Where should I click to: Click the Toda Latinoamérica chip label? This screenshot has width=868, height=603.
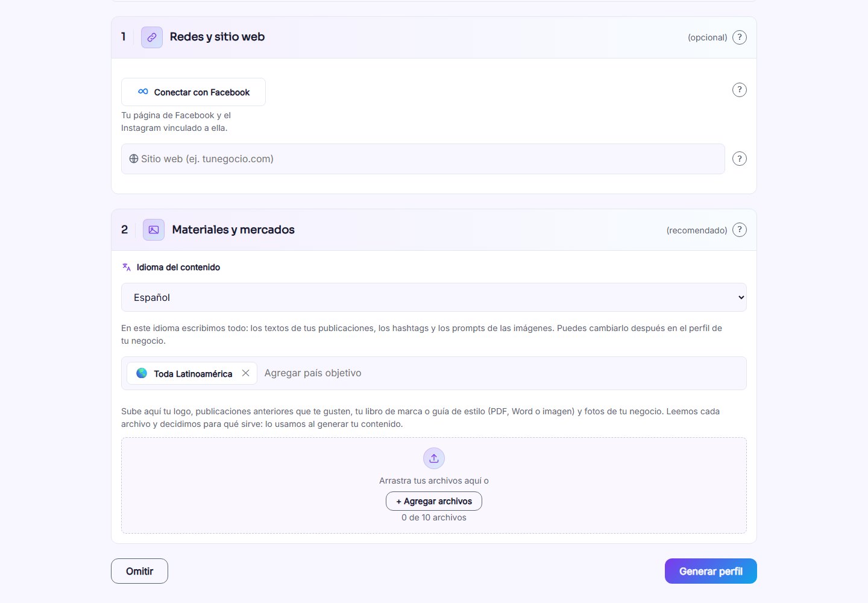coord(193,374)
